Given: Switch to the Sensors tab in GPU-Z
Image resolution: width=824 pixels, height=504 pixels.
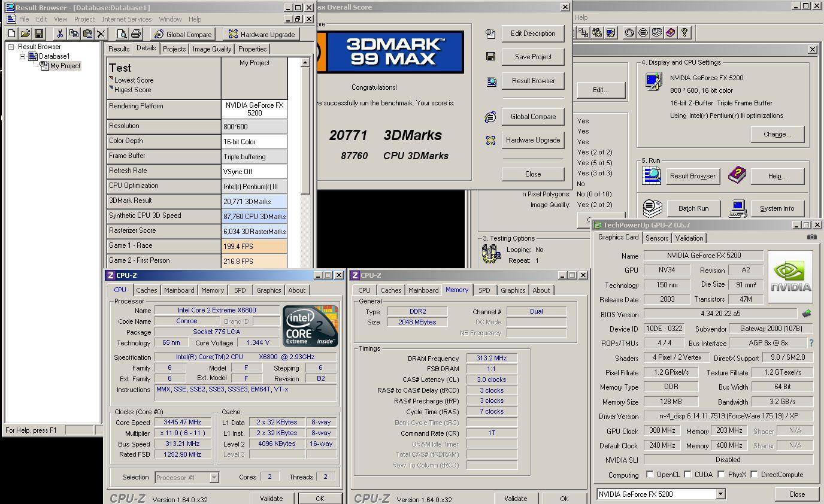Looking at the screenshot, I should 657,238.
